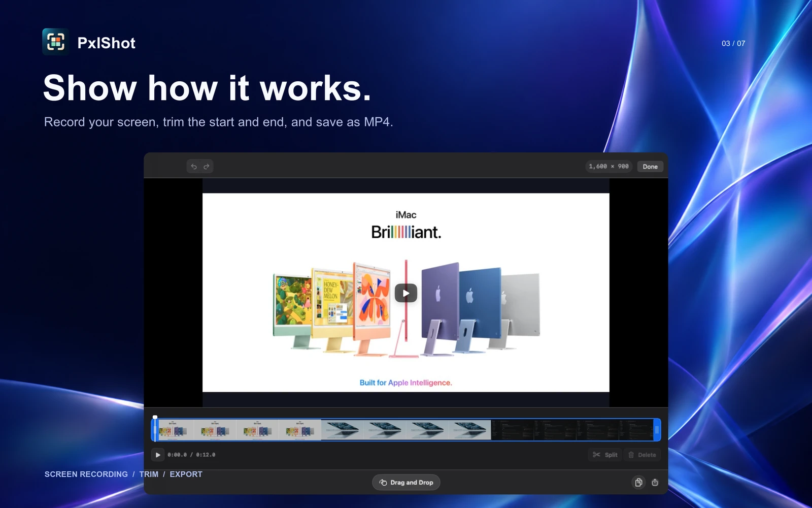This screenshot has width=812, height=508.
Task: Click the Delete trash button
Action: point(642,455)
